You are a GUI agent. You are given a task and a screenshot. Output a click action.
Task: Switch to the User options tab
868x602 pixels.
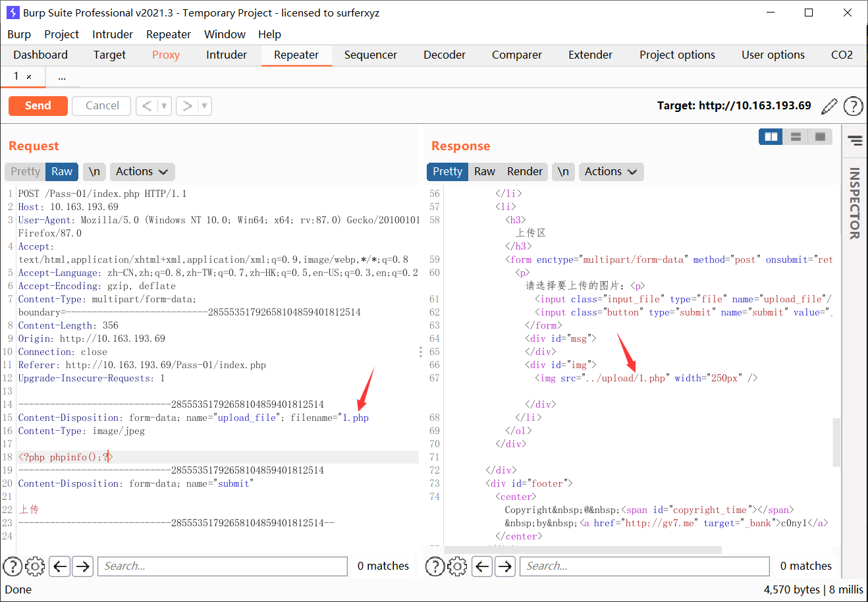(x=773, y=55)
